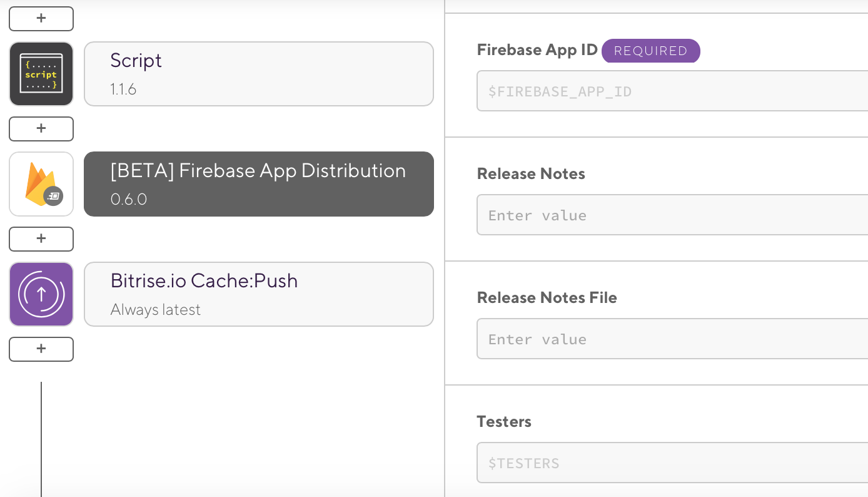Click the Firebase flame step icon

[x=41, y=184]
